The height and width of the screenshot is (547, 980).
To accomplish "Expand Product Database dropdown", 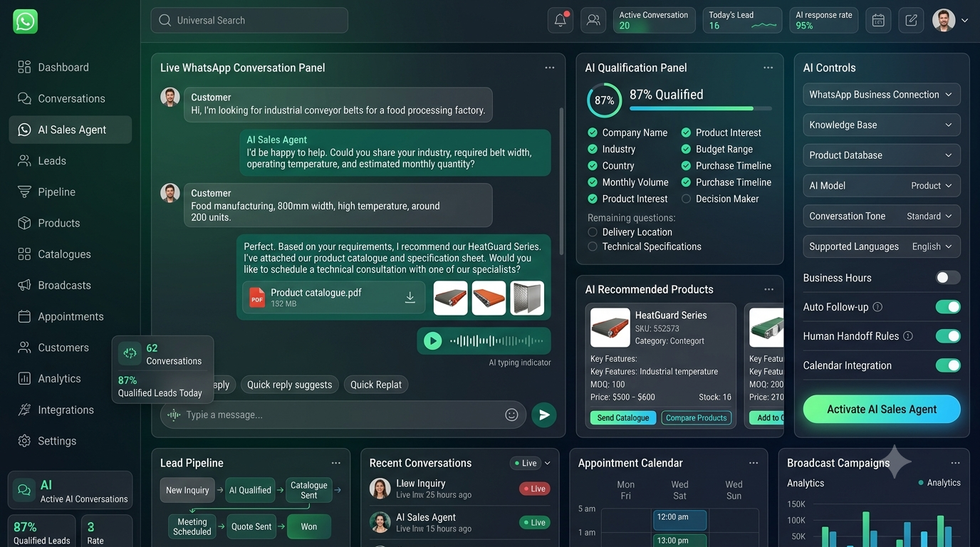I will (x=882, y=155).
